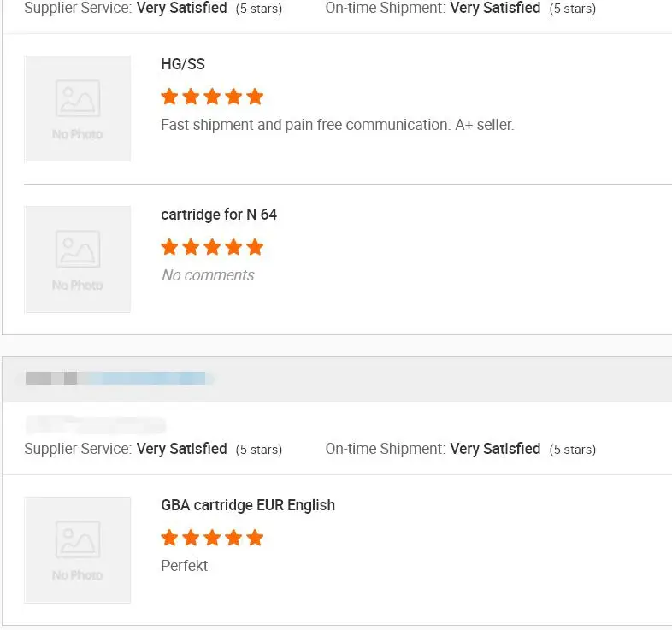Click the 'Fast shipment and pain free' comment
This screenshot has height=630, width=672.
pyautogui.click(x=337, y=125)
